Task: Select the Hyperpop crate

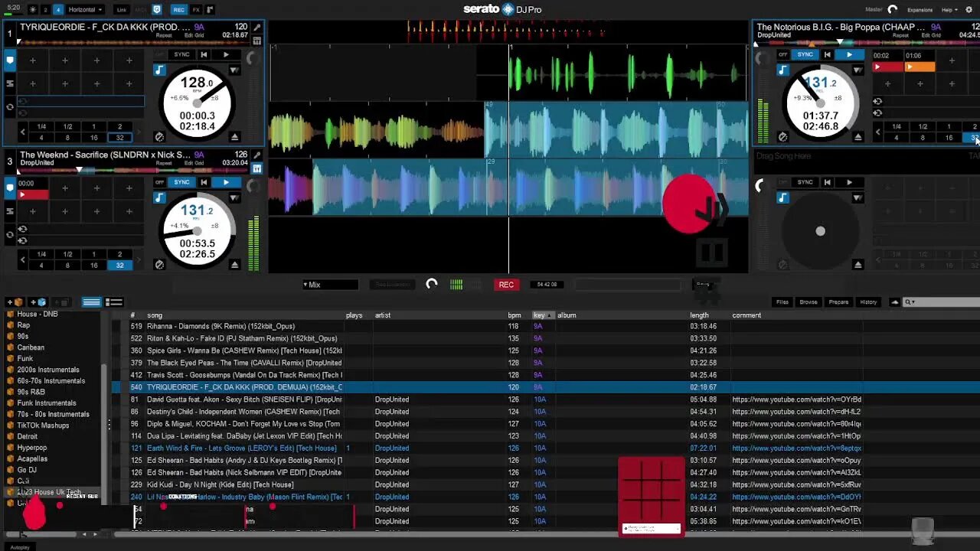Action: 31,448
